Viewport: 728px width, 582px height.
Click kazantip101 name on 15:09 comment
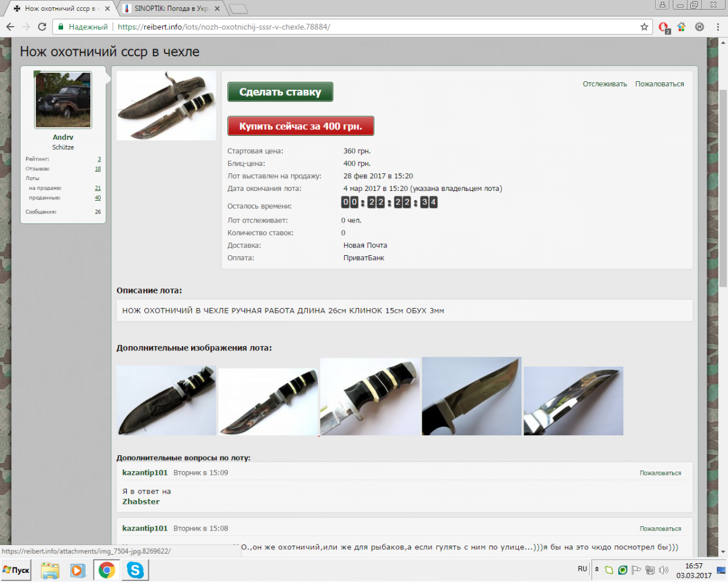tap(145, 472)
